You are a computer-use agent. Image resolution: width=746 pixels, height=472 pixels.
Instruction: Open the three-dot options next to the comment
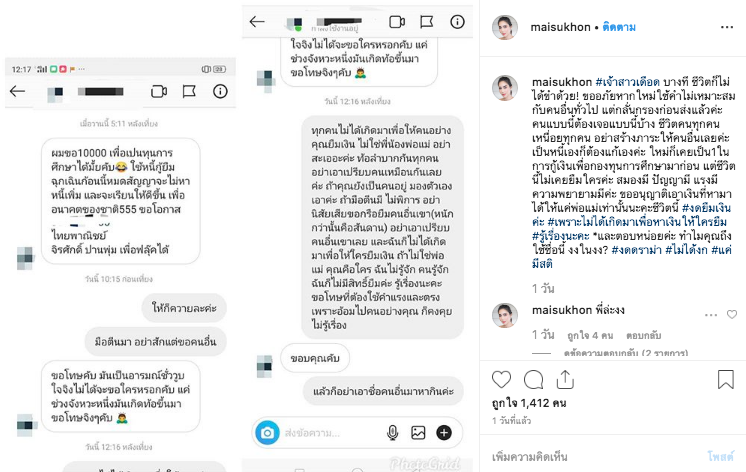coord(711,315)
